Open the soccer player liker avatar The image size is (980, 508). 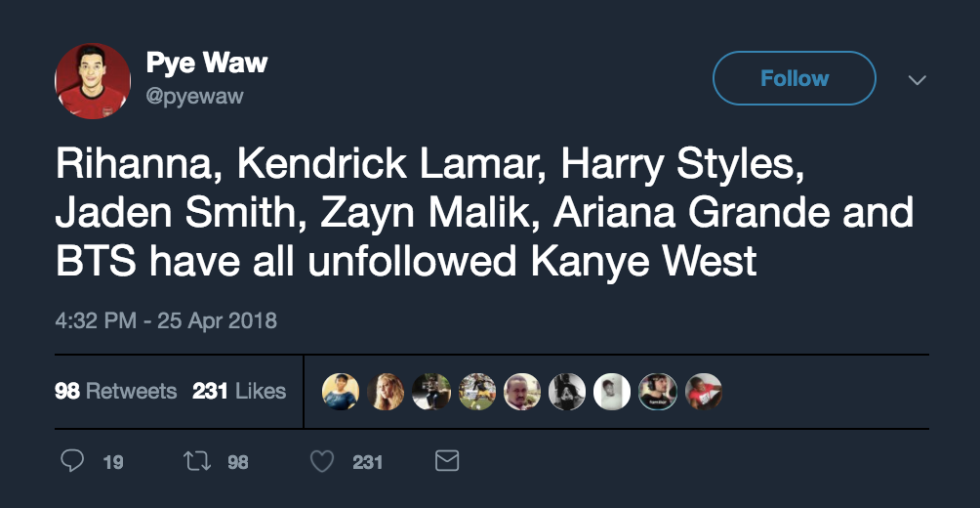[x=476, y=391]
